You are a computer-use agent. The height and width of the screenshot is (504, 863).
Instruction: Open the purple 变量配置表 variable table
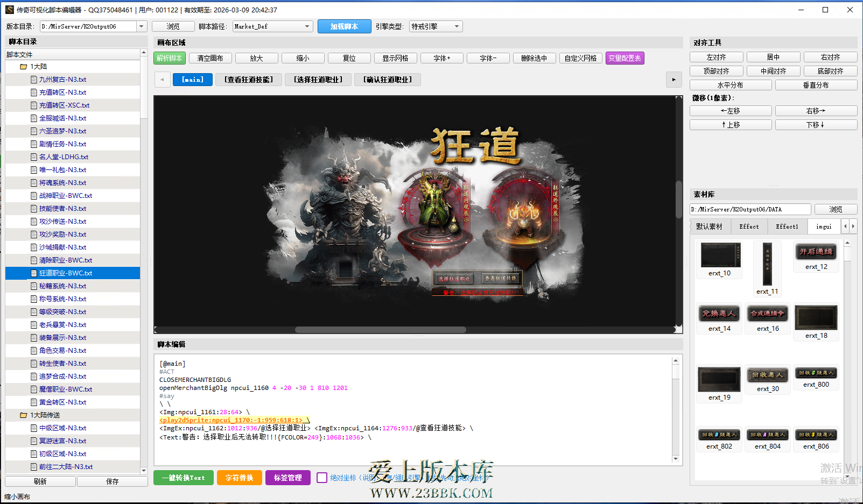[625, 58]
